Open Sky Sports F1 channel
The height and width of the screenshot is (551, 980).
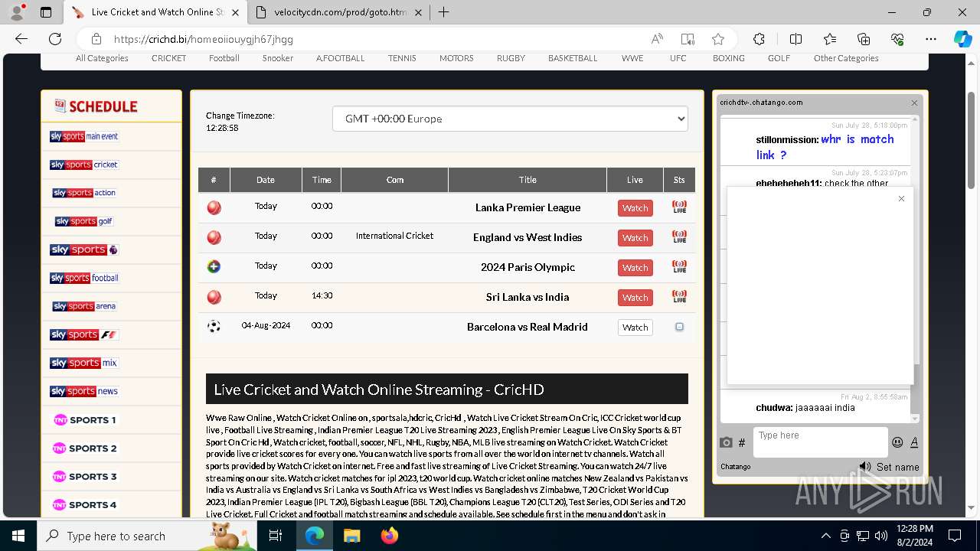84,334
